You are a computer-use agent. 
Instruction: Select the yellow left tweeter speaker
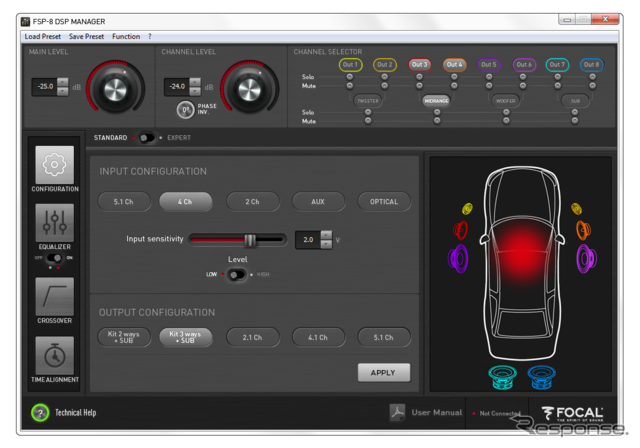[467, 208]
